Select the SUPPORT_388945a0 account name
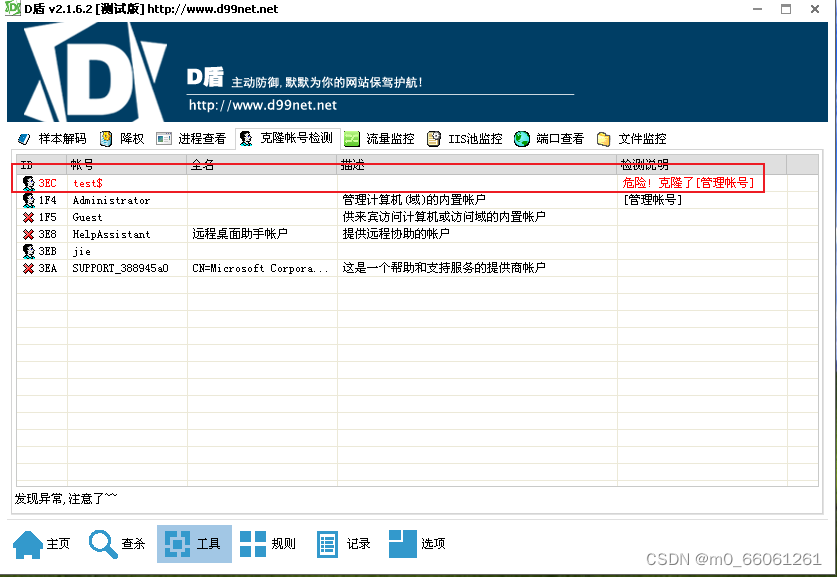The image size is (837, 577). tap(120, 268)
